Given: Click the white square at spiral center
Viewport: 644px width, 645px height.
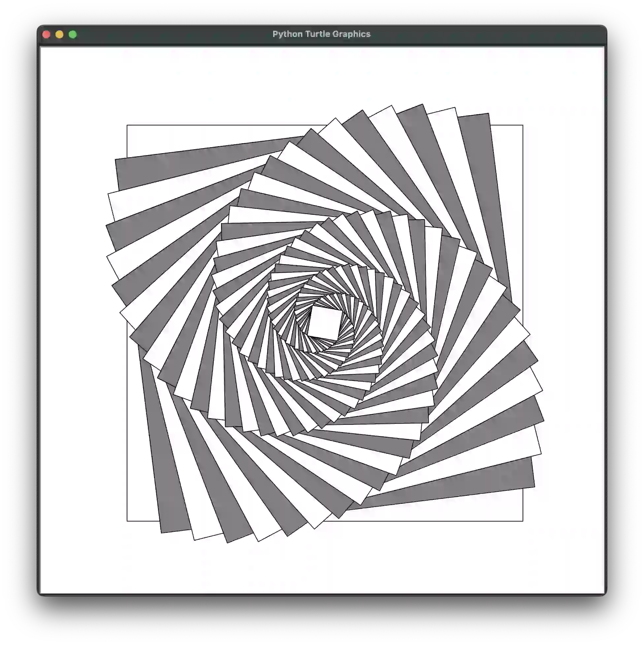Looking at the screenshot, I should pos(324,323).
